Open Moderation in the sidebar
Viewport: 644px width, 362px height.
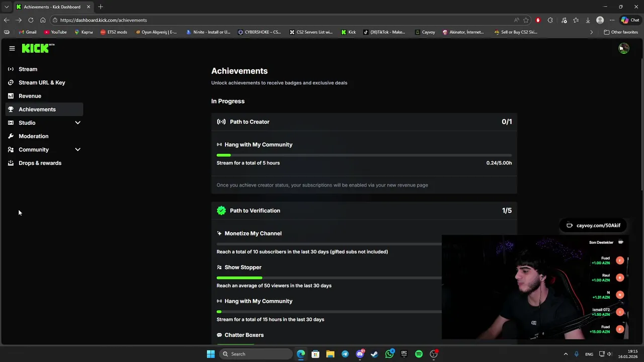(44, 136)
